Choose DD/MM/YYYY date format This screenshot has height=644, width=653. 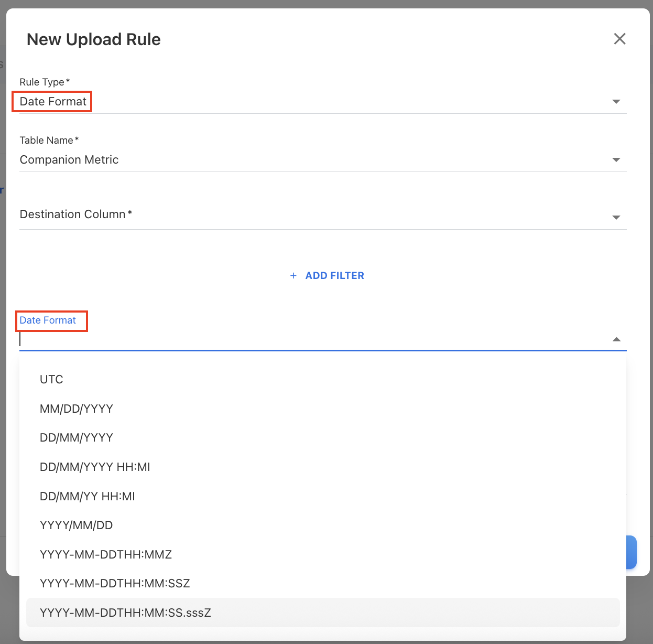tap(77, 437)
